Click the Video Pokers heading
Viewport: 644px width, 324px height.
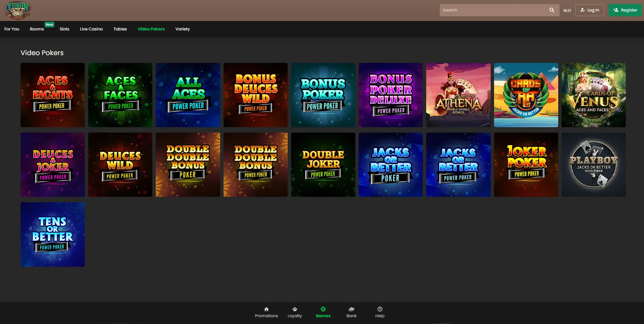point(42,53)
